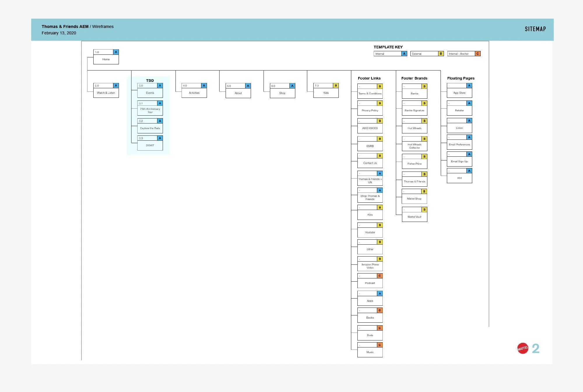
Task: Click the yellow B badge in Template Key External
Action: [x=441, y=54]
